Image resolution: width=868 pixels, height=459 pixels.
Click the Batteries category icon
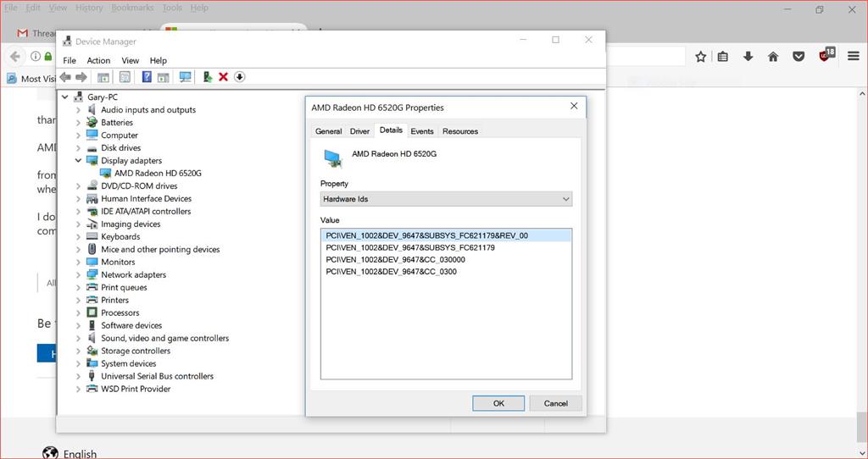pos(92,122)
